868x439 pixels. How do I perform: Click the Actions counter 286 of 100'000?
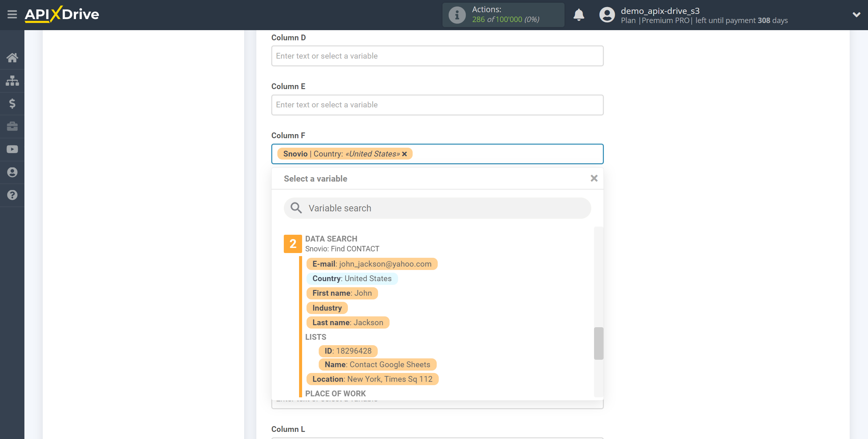506,20
